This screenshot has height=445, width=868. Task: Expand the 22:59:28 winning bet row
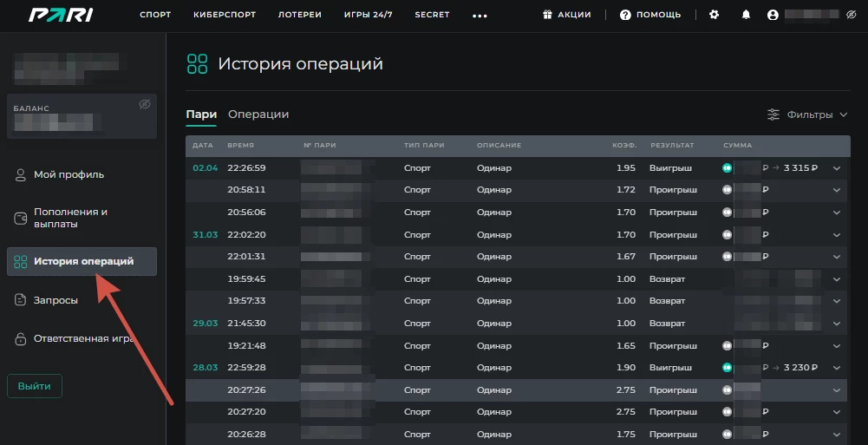pyautogui.click(x=837, y=368)
